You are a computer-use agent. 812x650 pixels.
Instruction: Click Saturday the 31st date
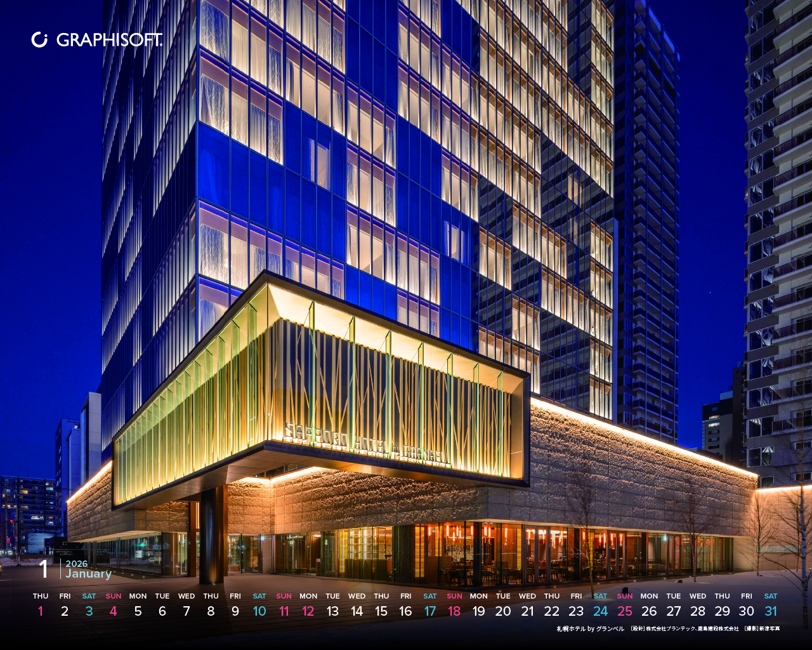coord(771,611)
